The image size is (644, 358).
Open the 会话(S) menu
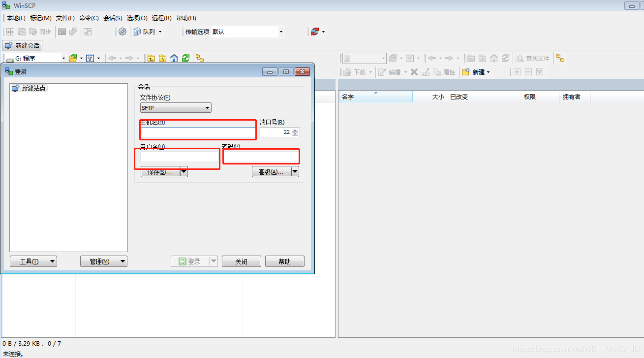tap(113, 18)
